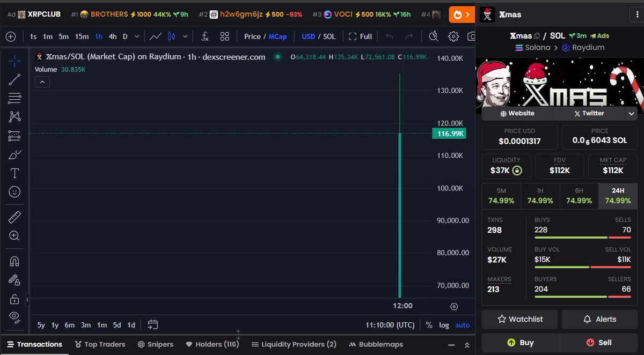Image resolution: width=644 pixels, height=355 pixels.
Task: Copy Xmas token address icon
Action: click(537, 36)
